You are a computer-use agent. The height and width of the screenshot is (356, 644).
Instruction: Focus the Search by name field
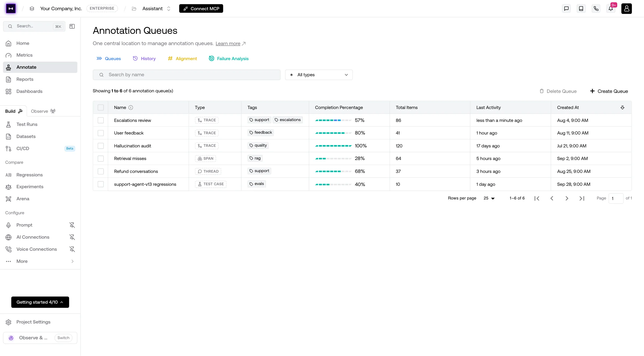187,75
